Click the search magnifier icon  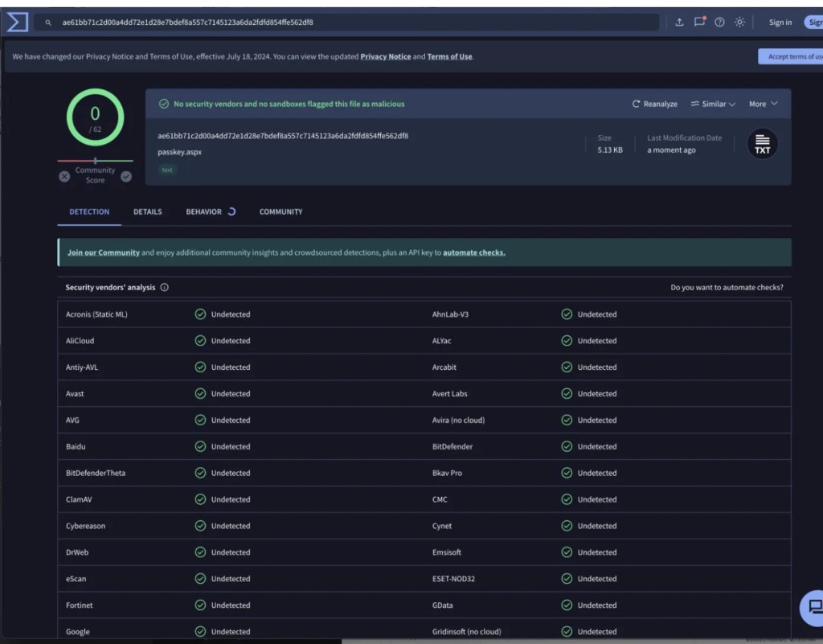point(48,23)
